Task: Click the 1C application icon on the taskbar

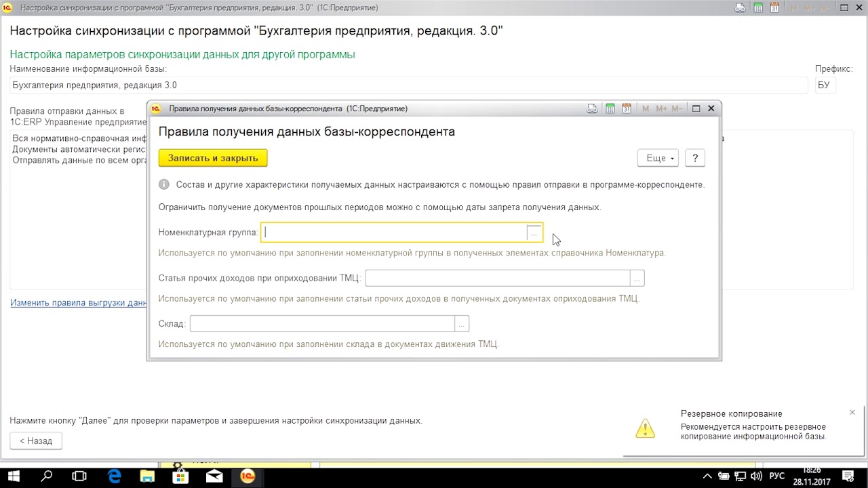Action: click(248, 476)
